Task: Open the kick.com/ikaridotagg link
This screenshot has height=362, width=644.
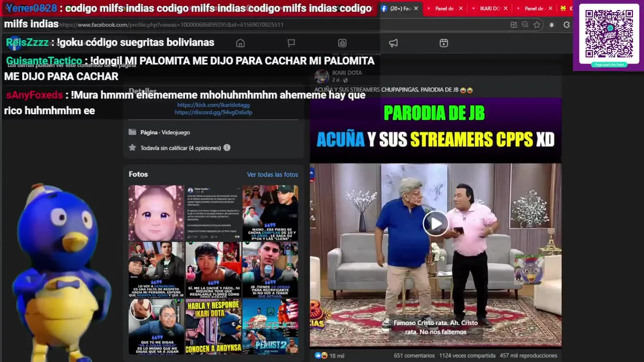Action: click(x=213, y=105)
